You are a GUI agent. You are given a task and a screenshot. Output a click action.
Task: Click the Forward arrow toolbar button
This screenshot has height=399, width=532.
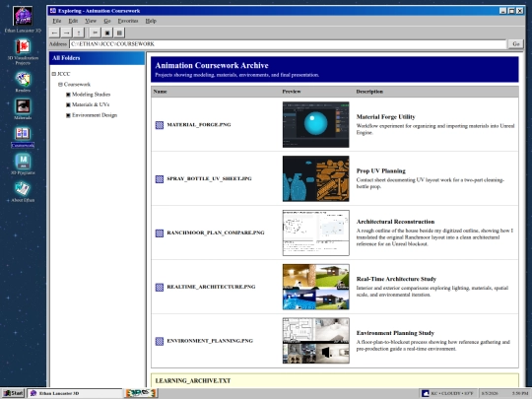click(67, 33)
